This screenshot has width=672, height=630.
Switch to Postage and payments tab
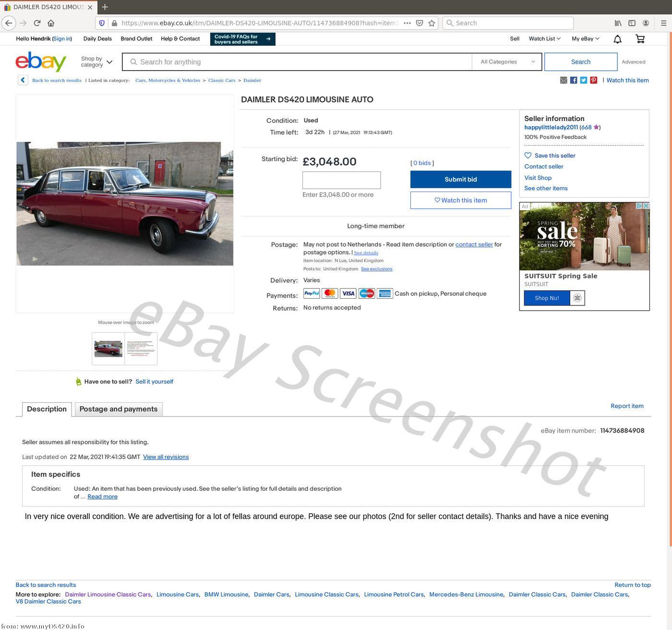118,409
